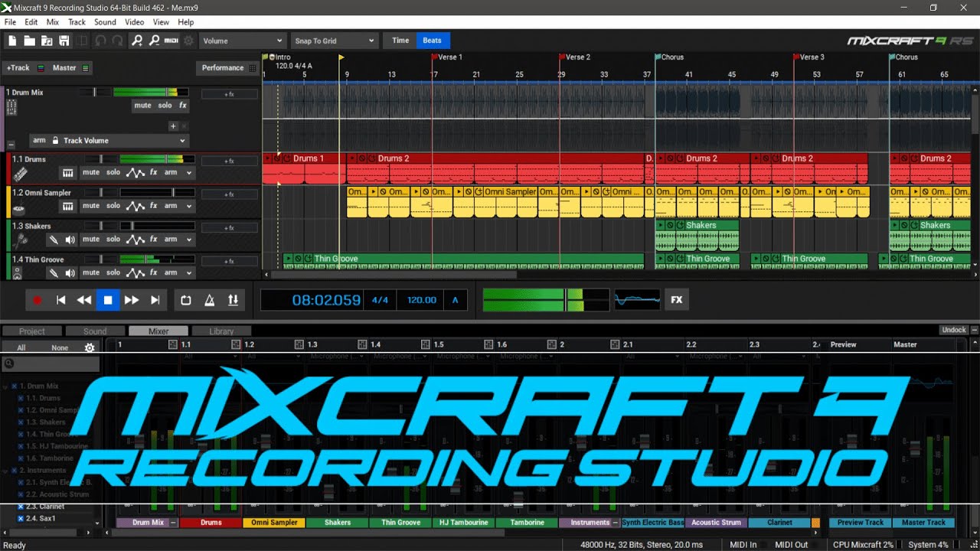Jump to the end of project

[x=155, y=300]
